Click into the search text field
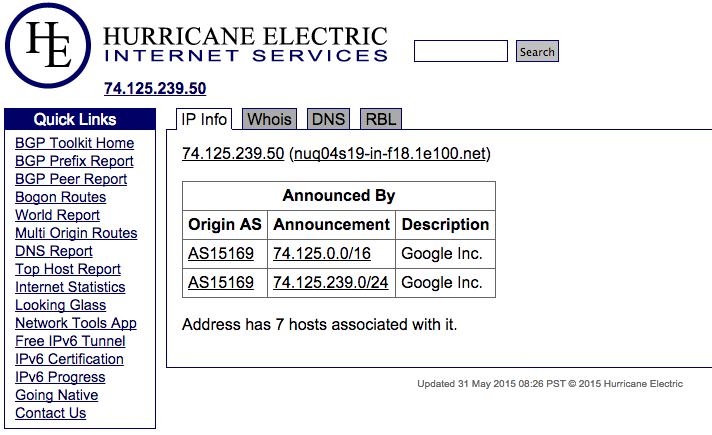 [460, 52]
